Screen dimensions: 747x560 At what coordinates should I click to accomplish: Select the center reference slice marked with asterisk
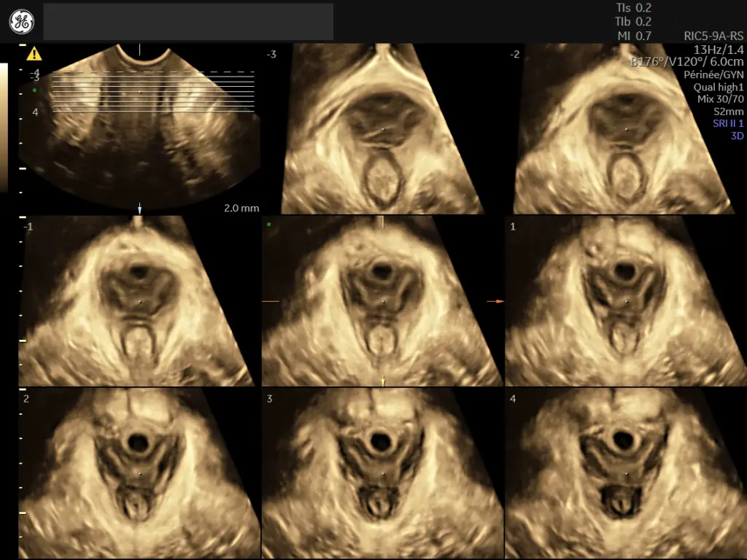382,301
